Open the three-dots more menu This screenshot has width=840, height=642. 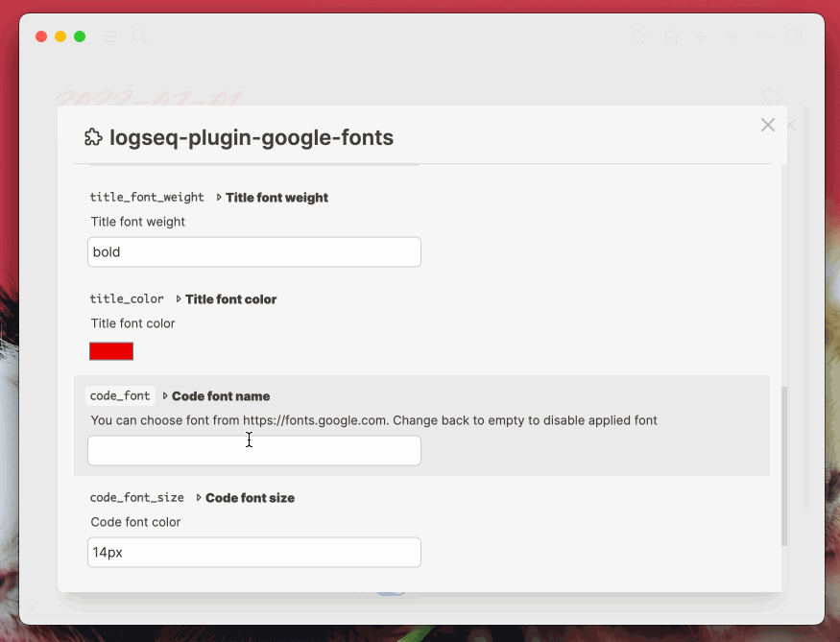point(763,36)
